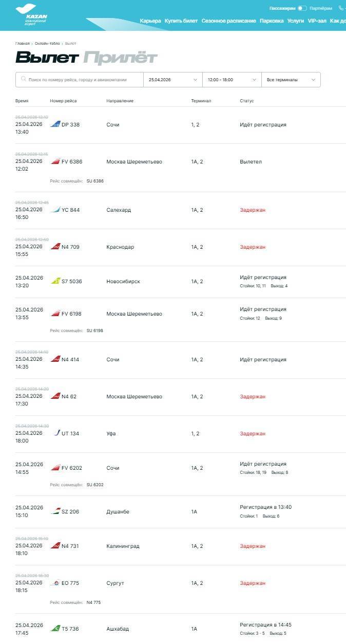Open the 25.04.2026 date dropdown
This screenshot has width=346, height=644.
coord(172,80)
